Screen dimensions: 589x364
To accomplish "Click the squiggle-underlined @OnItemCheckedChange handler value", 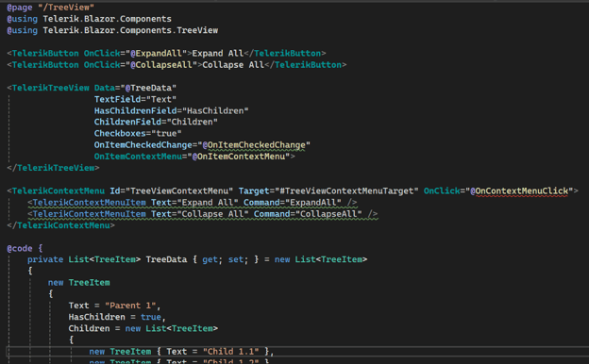I will (254, 145).
